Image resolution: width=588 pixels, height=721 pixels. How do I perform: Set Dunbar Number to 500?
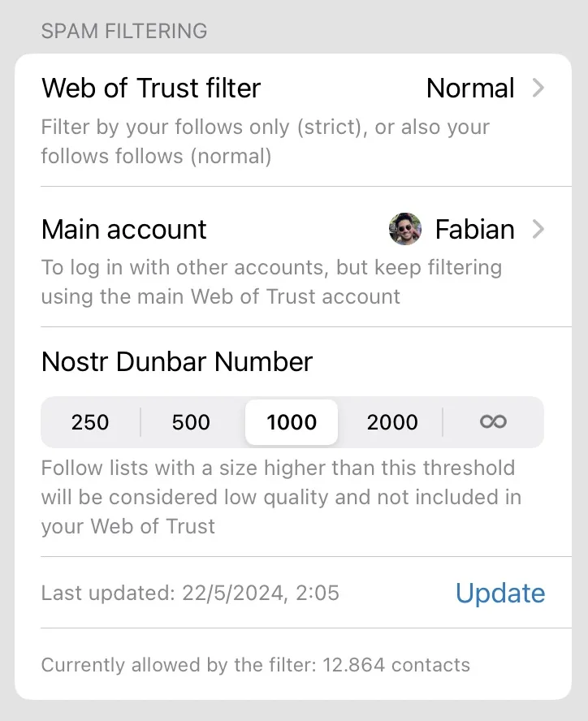[191, 422]
